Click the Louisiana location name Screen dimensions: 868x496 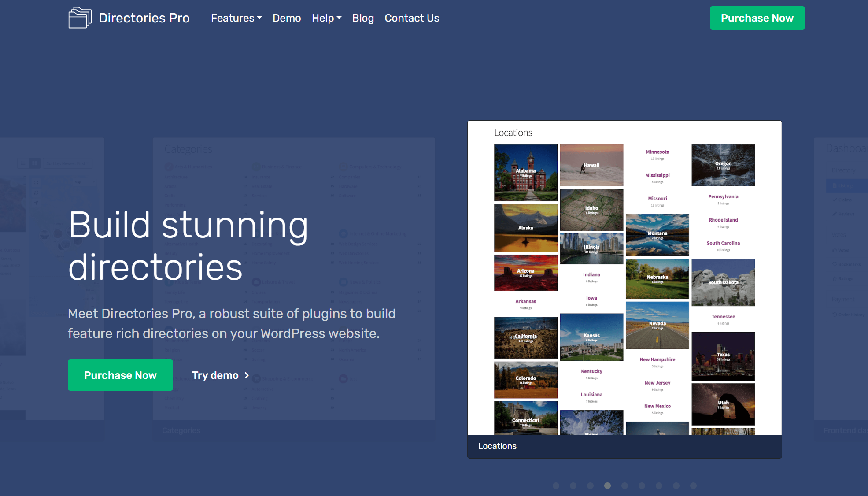tap(591, 395)
